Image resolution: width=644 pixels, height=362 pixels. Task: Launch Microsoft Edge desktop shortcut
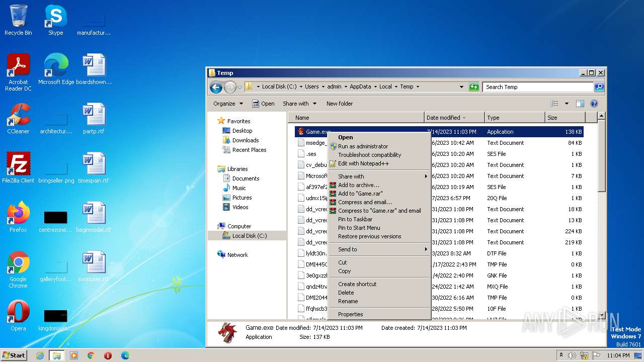coord(56,69)
